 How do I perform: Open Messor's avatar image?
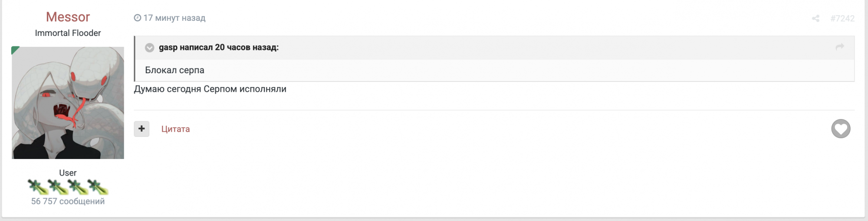tap(68, 103)
